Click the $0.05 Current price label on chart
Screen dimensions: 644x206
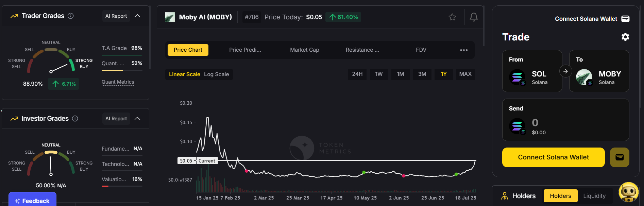pyautogui.click(x=197, y=161)
